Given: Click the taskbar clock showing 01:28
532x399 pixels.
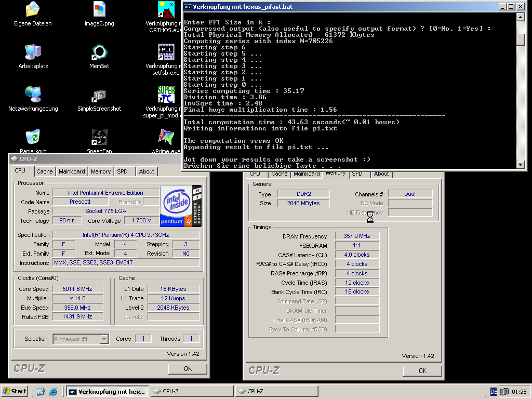Looking at the screenshot, I should 519,392.
